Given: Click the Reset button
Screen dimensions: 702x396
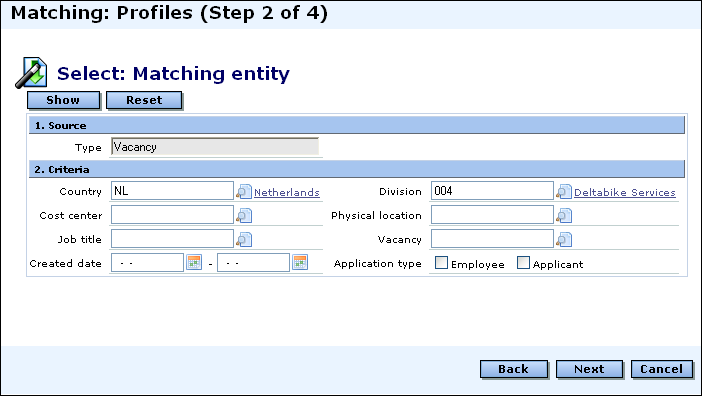Looking at the screenshot, I should [144, 100].
